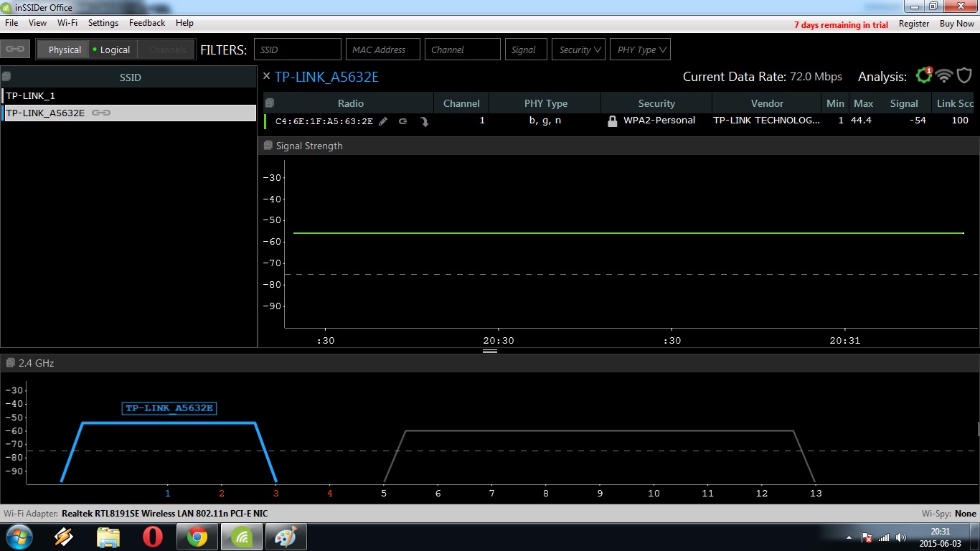
Task: Open the security shield analysis icon
Action: click(965, 76)
